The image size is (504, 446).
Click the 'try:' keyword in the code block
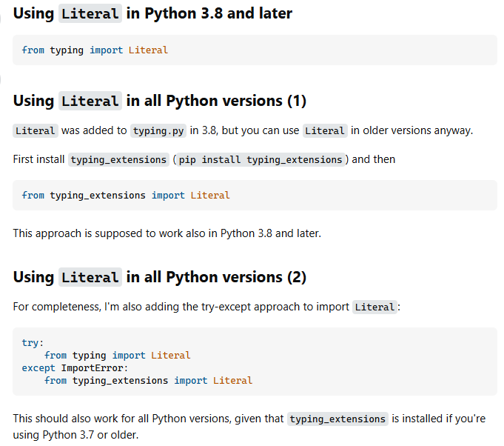point(33,343)
